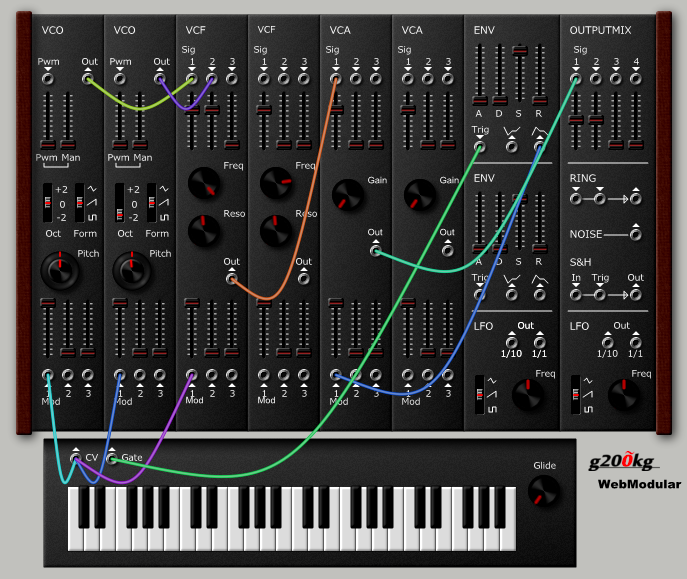Click right LFO Freq knob

[x=624, y=394]
